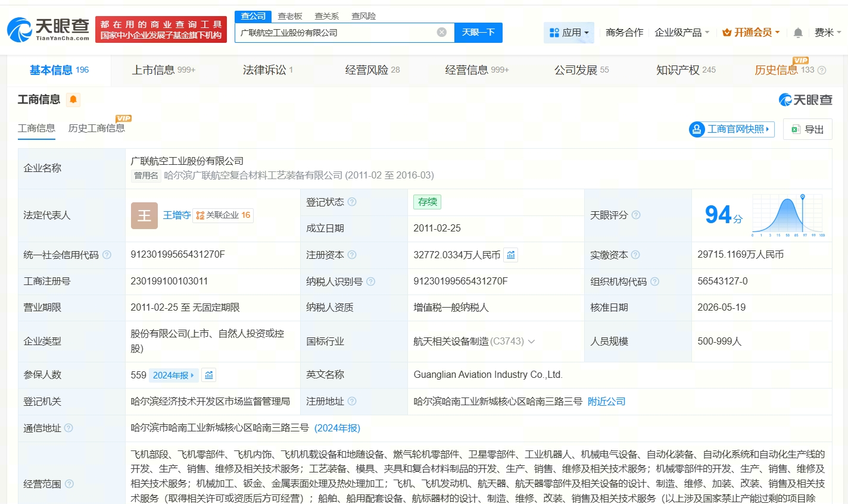Viewport: 848px width, 504px height.
Task: Click the orange bell beside 工商信息 heading
Action: point(73,99)
